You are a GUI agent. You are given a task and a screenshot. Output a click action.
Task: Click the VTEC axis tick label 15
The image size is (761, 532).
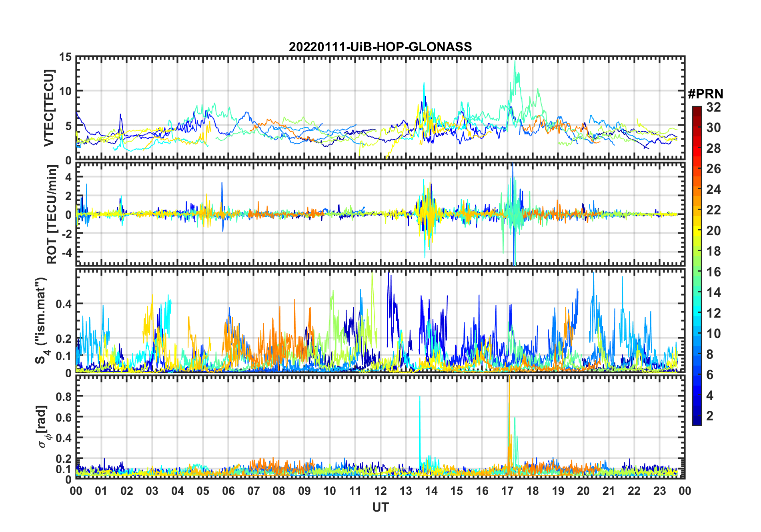66,57
